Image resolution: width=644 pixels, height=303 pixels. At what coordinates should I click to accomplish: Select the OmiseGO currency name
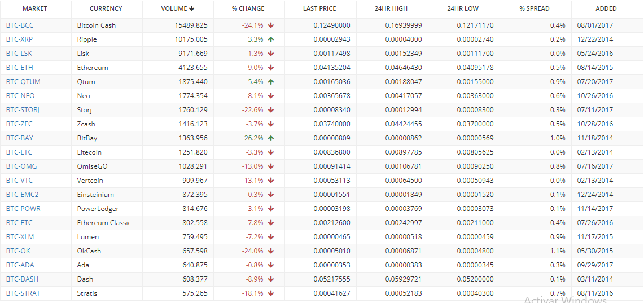coord(93,166)
